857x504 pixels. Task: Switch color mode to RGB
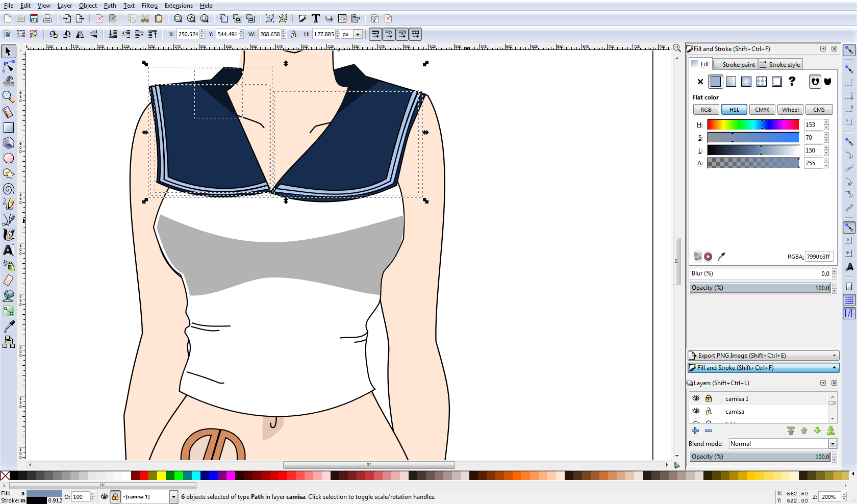pyautogui.click(x=706, y=110)
